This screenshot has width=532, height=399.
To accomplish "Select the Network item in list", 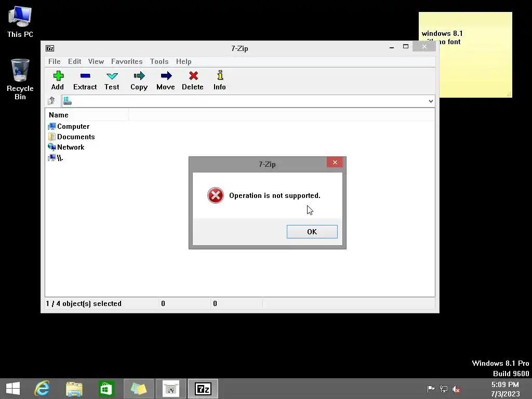I will tap(66, 147).
